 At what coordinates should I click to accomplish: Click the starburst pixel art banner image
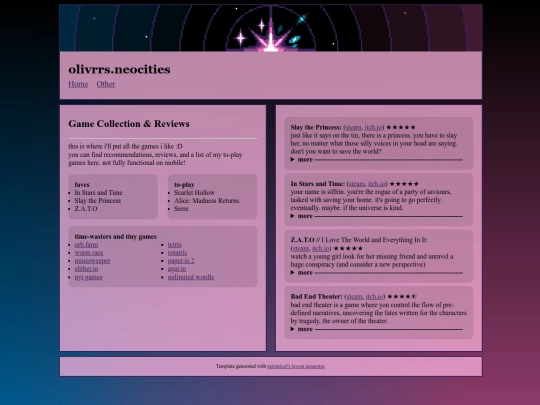[x=271, y=28]
